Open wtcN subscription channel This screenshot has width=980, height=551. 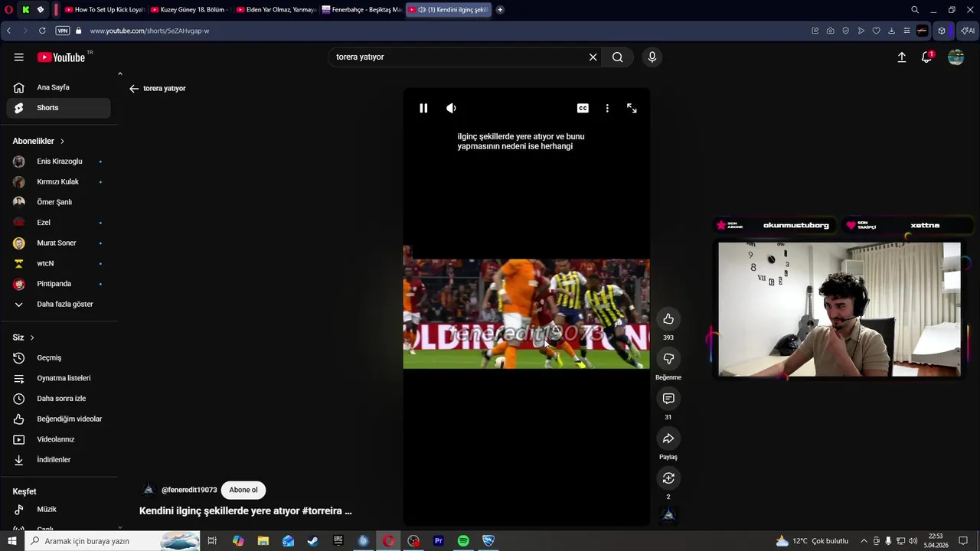point(59,263)
